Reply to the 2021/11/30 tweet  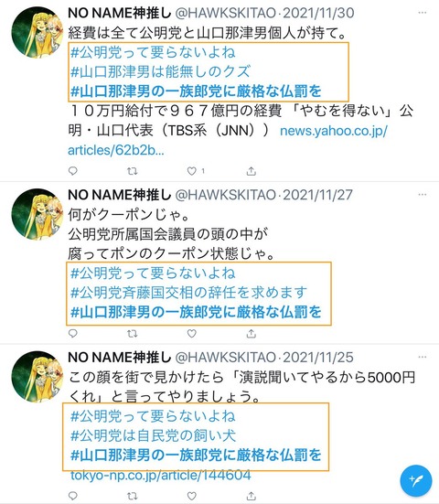pos(73,171)
